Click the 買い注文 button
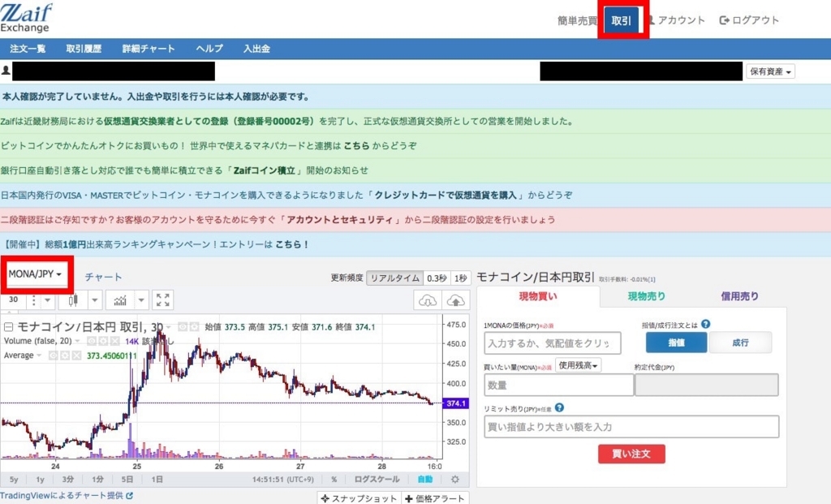Viewport: 831px width, 504px height. tap(631, 454)
